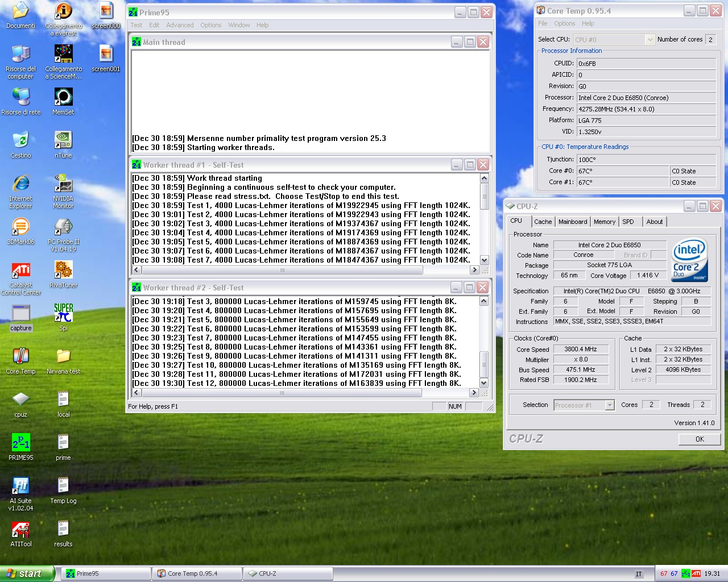Open the Core Temp desktop icon

point(20,361)
